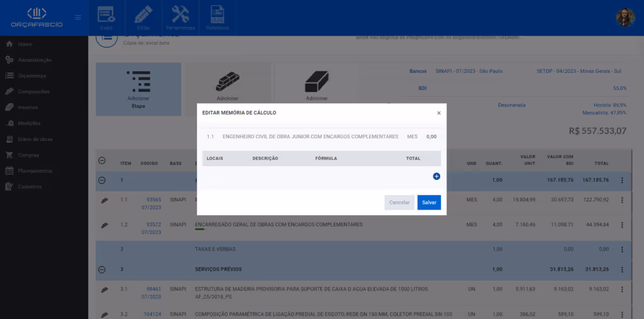Image resolution: width=644 pixels, height=319 pixels.
Task: Open the user profile avatar
Action: (x=625, y=18)
